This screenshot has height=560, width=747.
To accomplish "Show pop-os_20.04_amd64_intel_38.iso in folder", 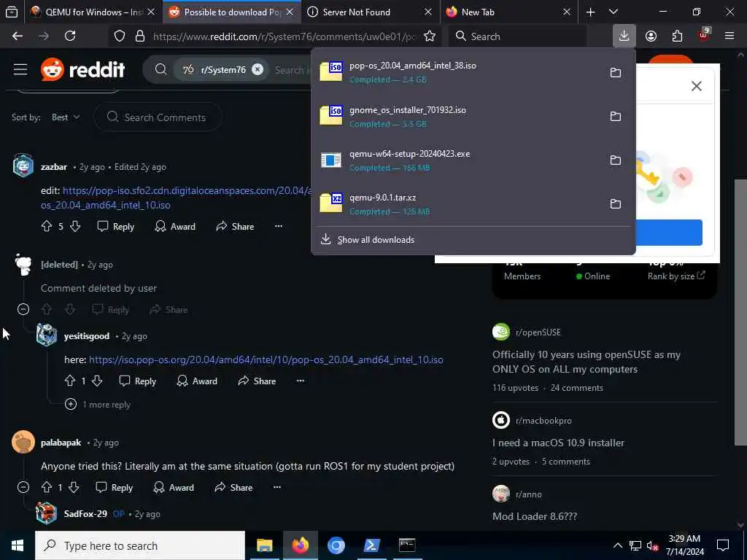I will [x=616, y=72].
